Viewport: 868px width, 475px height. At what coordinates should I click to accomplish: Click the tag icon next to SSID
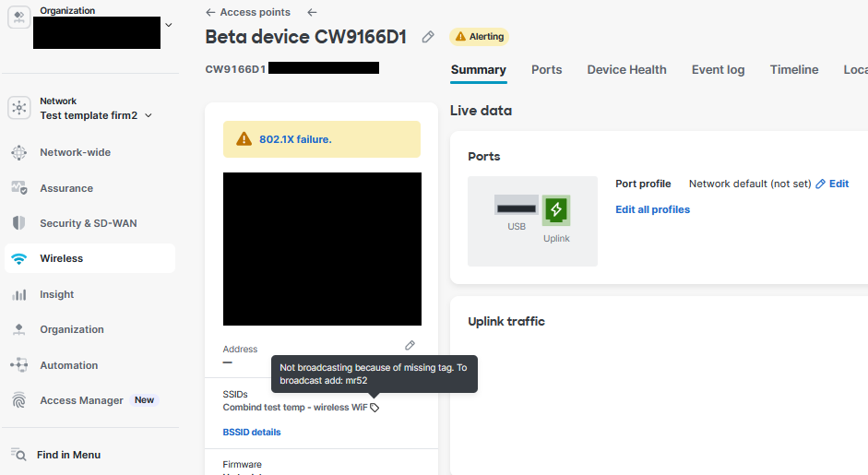tap(375, 408)
